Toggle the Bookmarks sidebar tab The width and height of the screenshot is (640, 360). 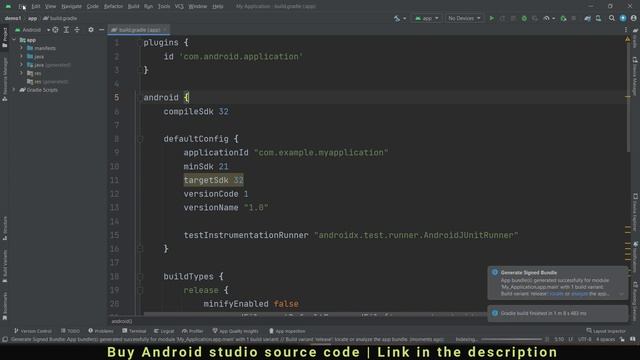(5, 305)
